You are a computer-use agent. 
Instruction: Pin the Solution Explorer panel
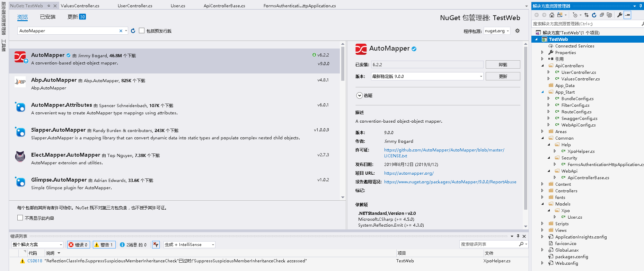point(641,6)
